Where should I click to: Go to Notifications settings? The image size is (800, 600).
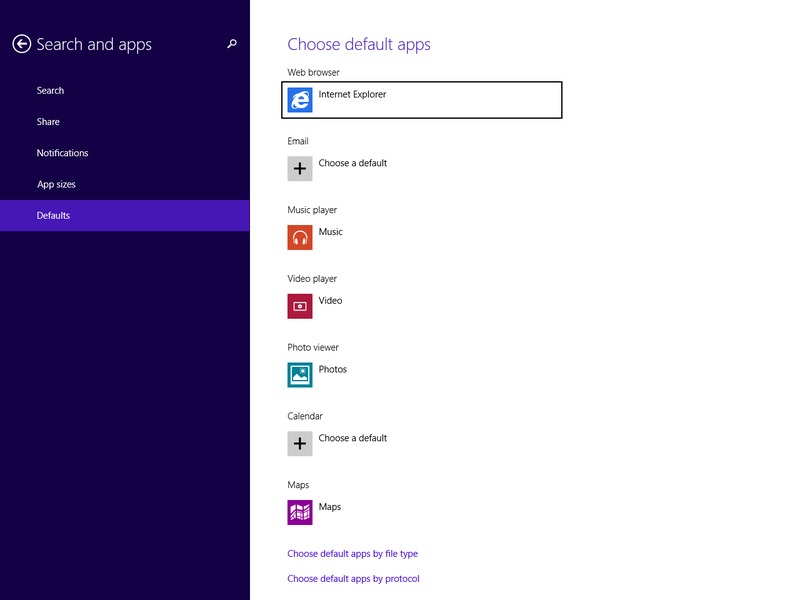(x=62, y=153)
